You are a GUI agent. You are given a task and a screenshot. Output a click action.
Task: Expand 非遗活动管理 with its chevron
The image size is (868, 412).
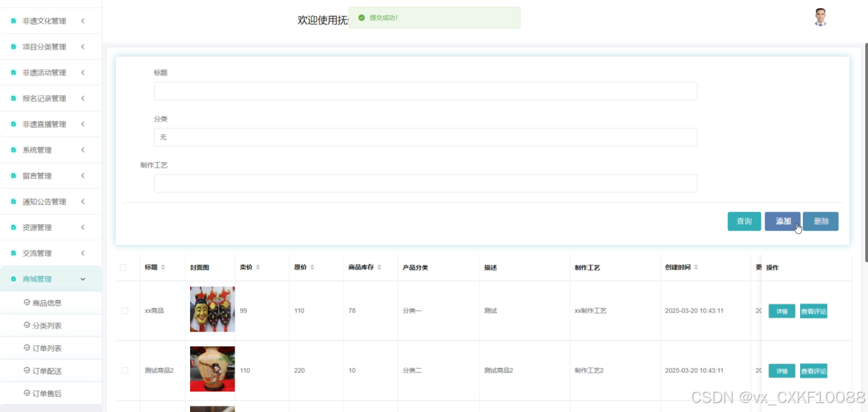83,72
